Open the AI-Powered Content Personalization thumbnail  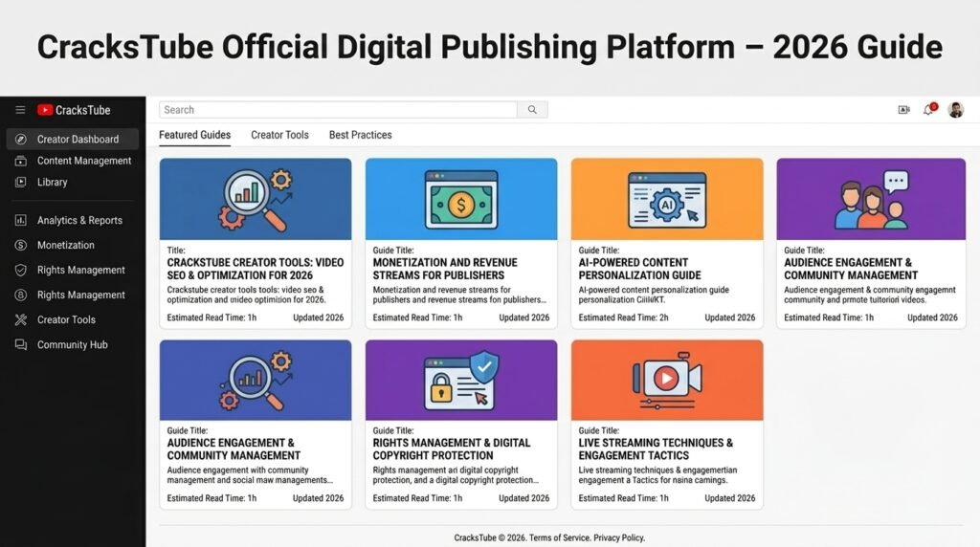[667, 199]
